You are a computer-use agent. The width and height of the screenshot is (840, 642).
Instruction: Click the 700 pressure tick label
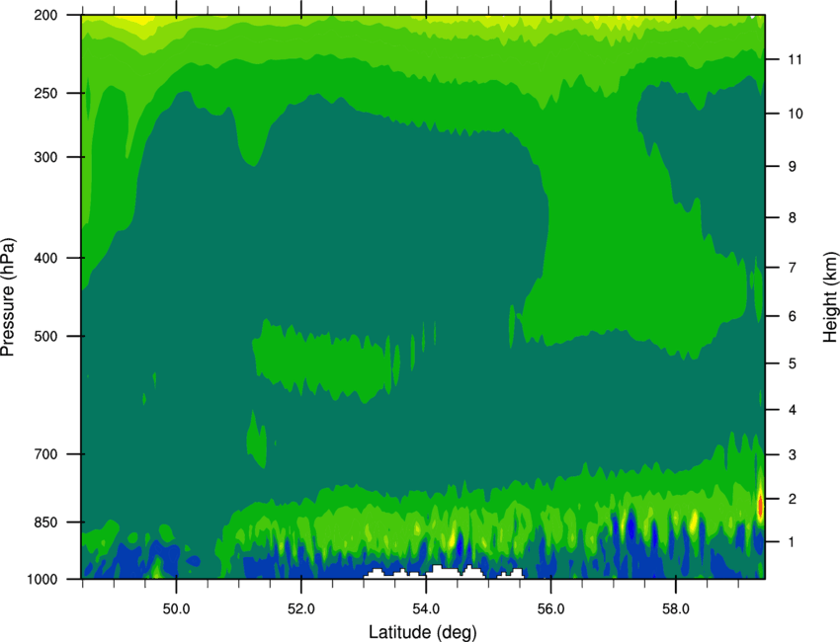tap(45, 454)
